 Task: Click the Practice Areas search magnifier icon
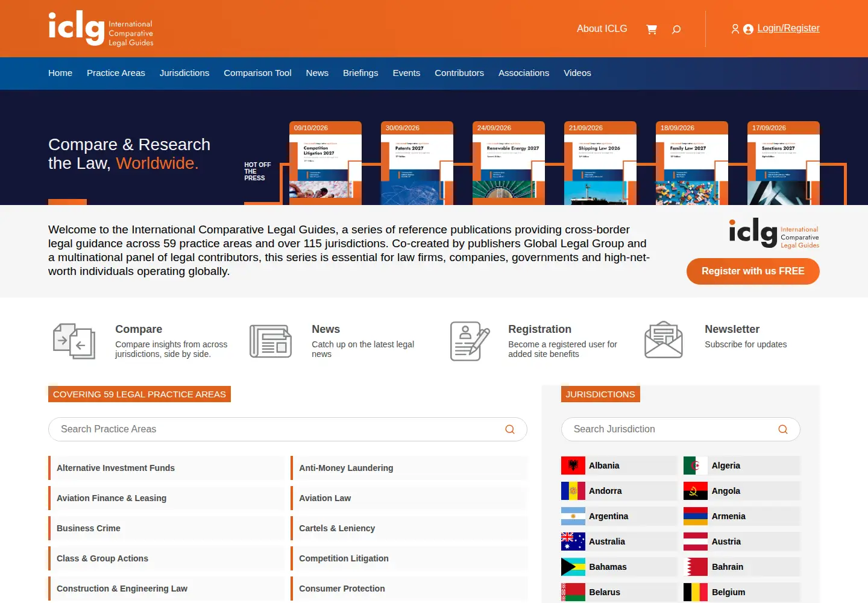[x=510, y=429]
